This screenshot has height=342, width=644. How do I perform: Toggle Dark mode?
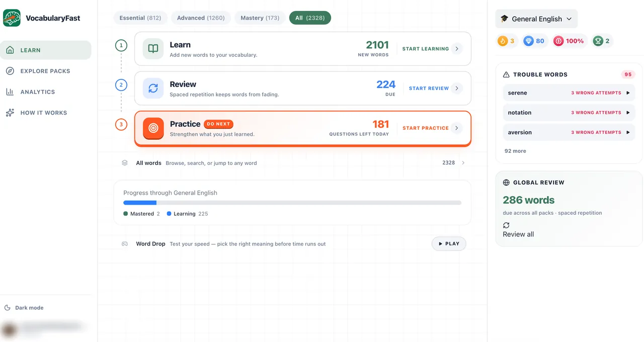point(24,308)
